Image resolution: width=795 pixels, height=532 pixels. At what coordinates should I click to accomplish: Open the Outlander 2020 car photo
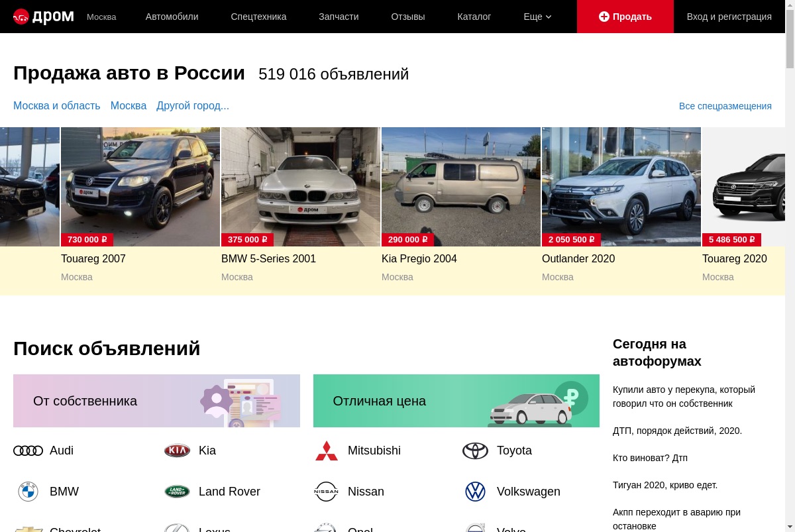point(621,187)
